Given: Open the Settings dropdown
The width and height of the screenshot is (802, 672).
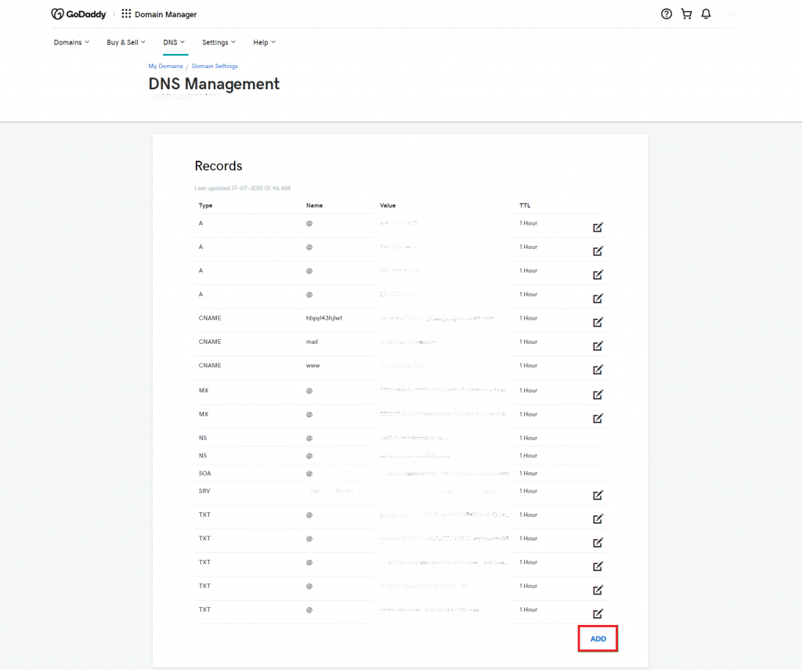Looking at the screenshot, I should tap(219, 42).
